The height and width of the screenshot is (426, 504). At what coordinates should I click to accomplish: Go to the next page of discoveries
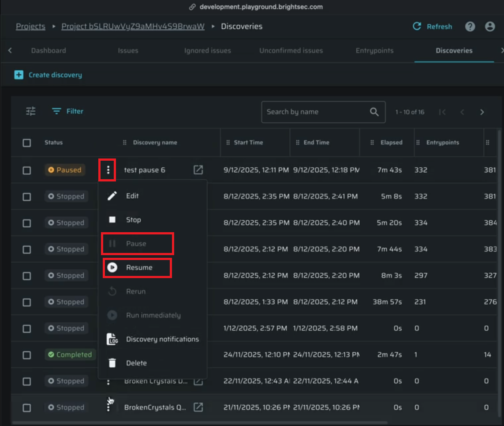[482, 112]
